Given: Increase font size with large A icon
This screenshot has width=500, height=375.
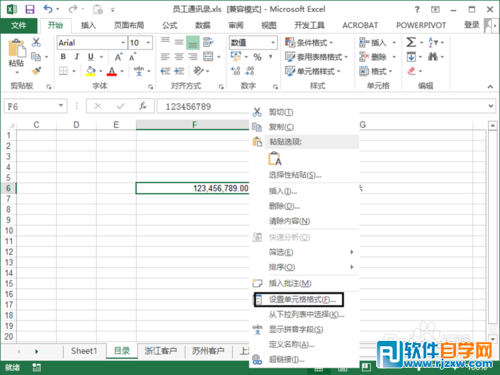Looking at the screenshot, I should coord(118,57).
